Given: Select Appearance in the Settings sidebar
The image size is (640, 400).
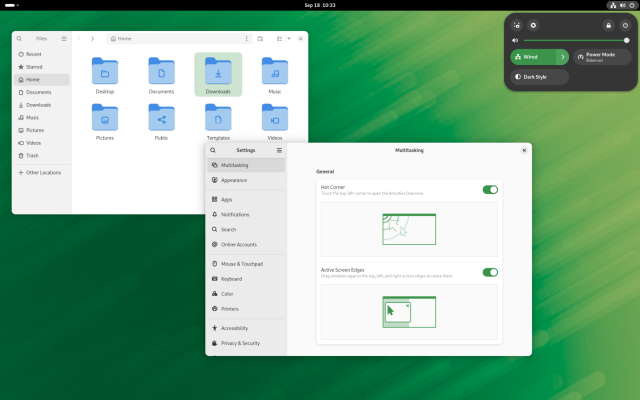Looking at the screenshot, I should (234, 180).
